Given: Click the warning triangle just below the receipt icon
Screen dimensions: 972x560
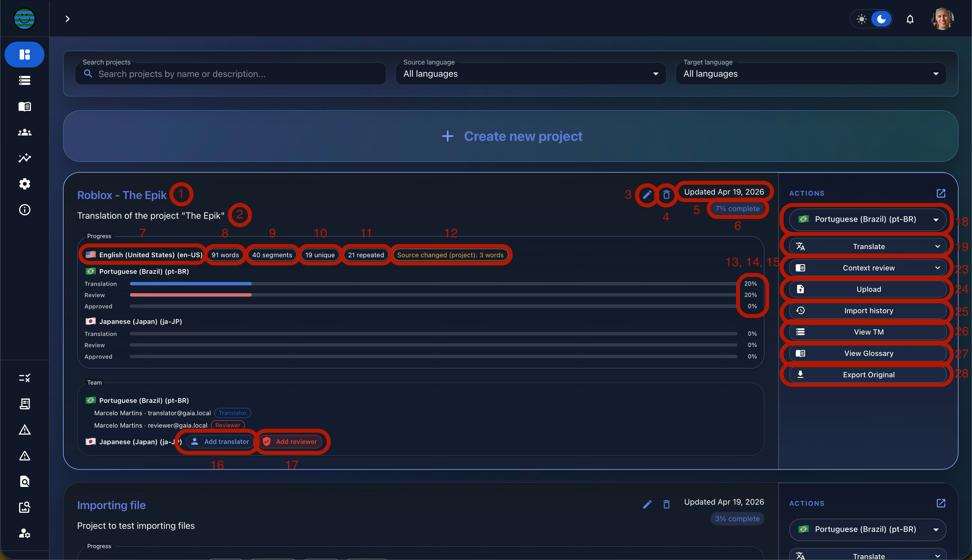Looking at the screenshot, I should click(x=25, y=430).
